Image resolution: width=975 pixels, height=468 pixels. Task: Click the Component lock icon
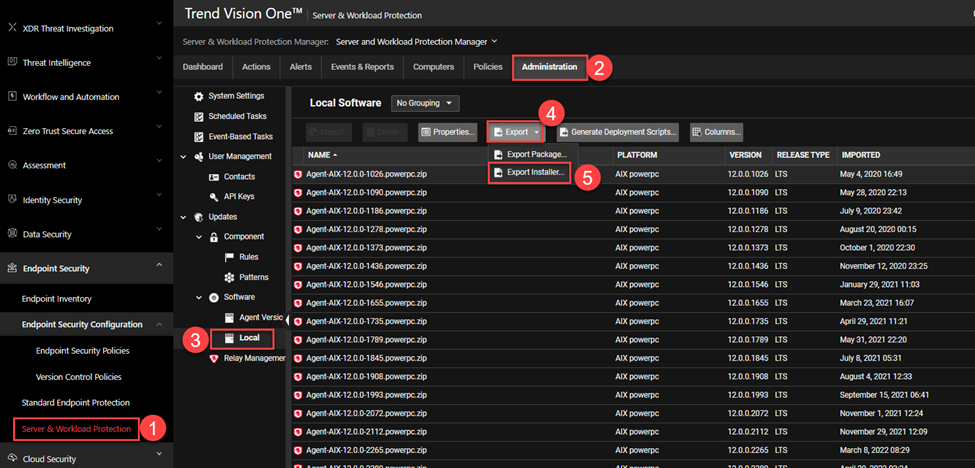pyautogui.click(x=213, y=237)
